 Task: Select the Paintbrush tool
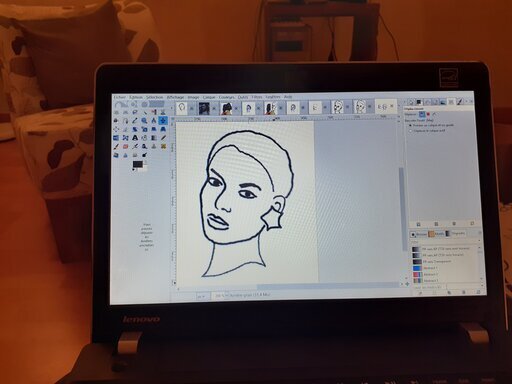(x=116, y=146)
